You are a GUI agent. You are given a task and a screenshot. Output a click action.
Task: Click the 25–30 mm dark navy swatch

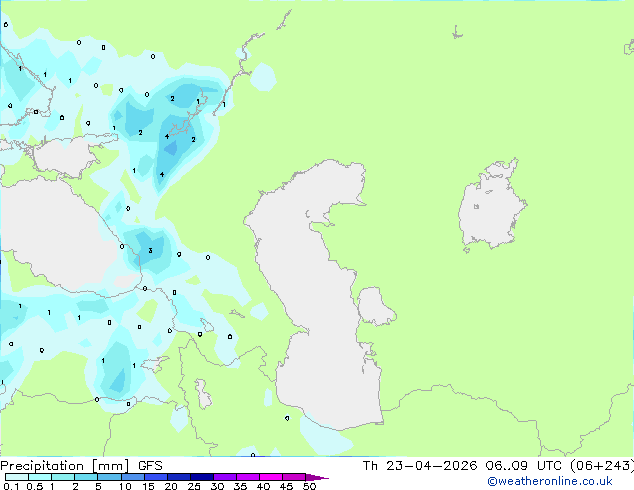click(x=202, y=477)
